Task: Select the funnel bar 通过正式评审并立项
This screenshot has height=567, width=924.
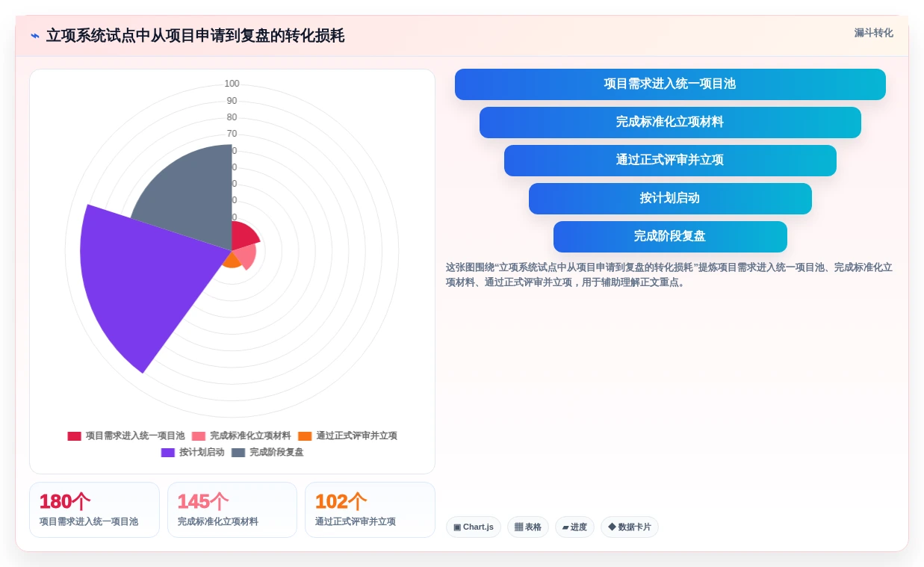Action: pos(670,161)
